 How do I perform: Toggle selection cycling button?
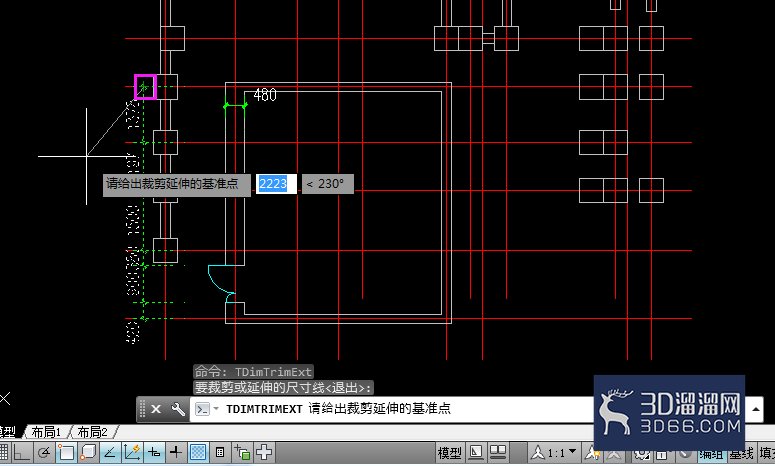pos(242,452)
